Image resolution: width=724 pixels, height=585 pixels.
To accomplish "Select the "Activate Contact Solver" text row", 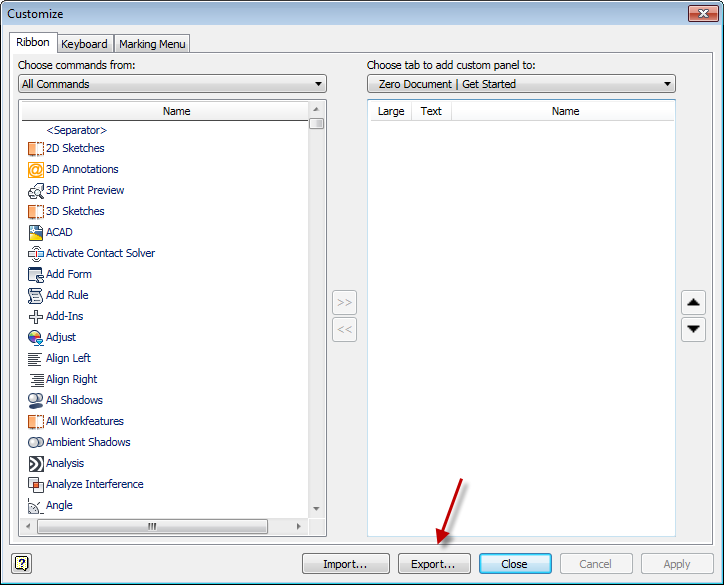I will 101,253.
